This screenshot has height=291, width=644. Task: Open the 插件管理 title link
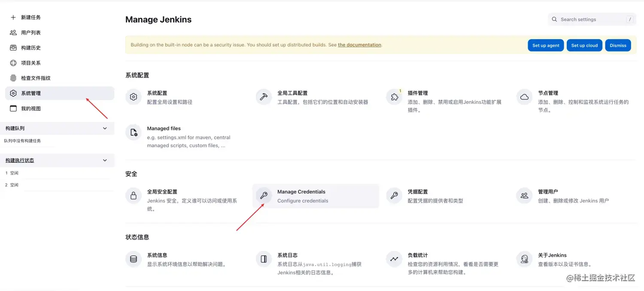point(418,93)
